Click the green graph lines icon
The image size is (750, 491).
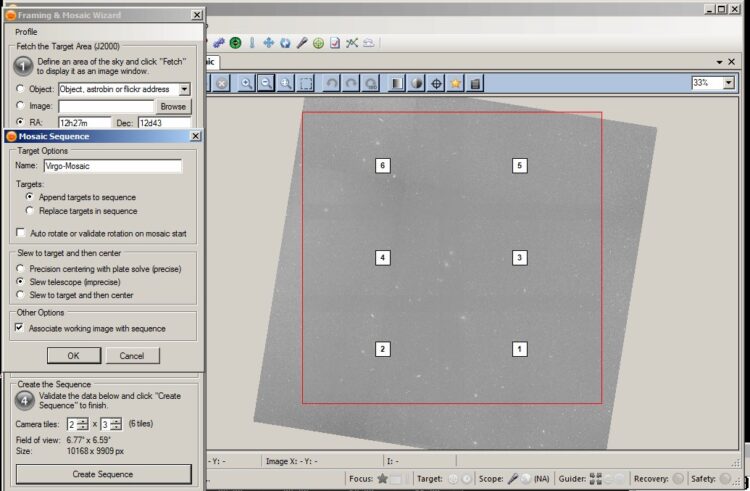[352, 43]
